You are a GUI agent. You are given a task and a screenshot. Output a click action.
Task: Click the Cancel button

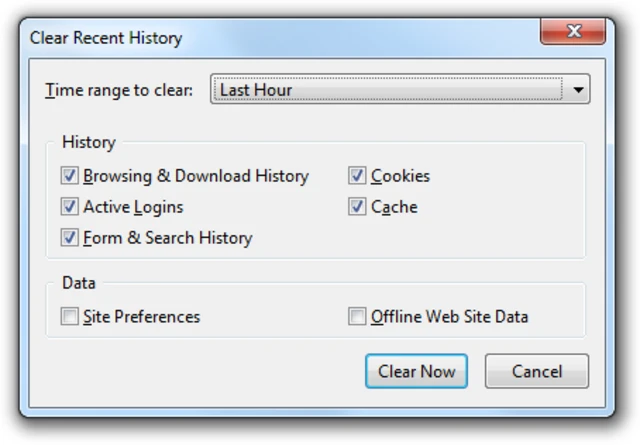coord(537,371)
